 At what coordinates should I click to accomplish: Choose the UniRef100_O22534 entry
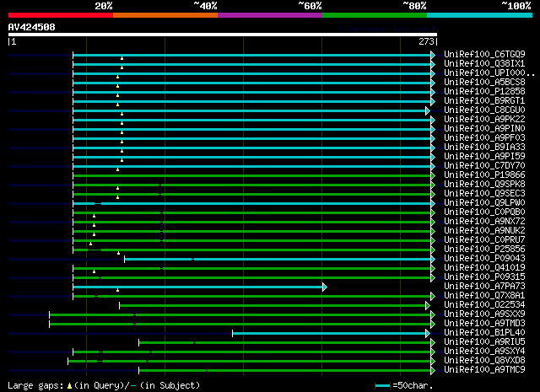tap(484, 305)
